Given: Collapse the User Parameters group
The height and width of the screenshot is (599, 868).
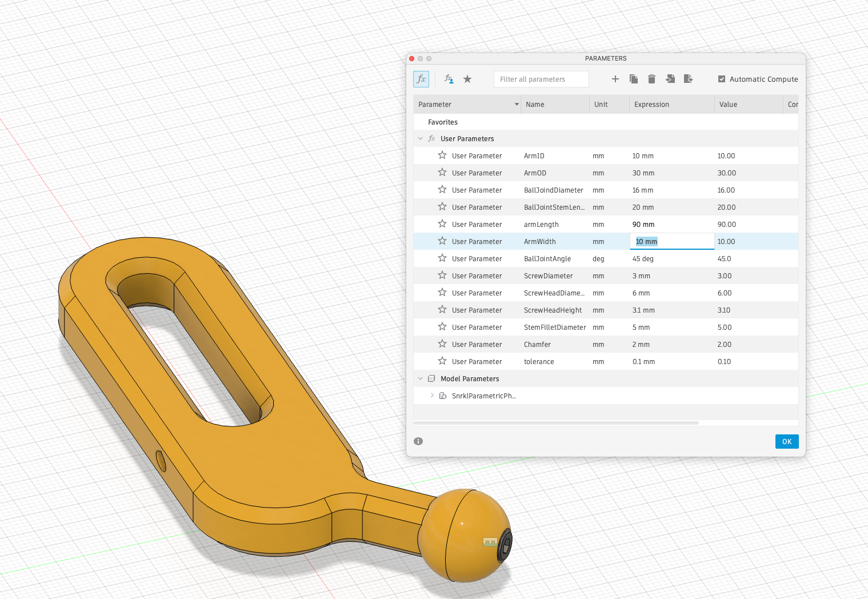Looking at the screenshot, I should coord(421,138).
